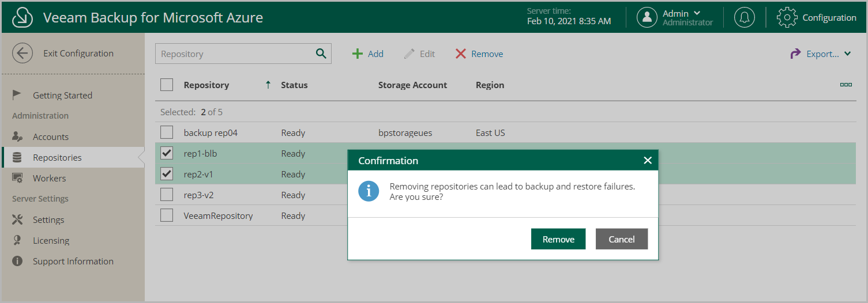The height and width of the screenshot is (303, 868).
Task: Click the 'bpstorageues' storage account cell
Action: (405, 132)
